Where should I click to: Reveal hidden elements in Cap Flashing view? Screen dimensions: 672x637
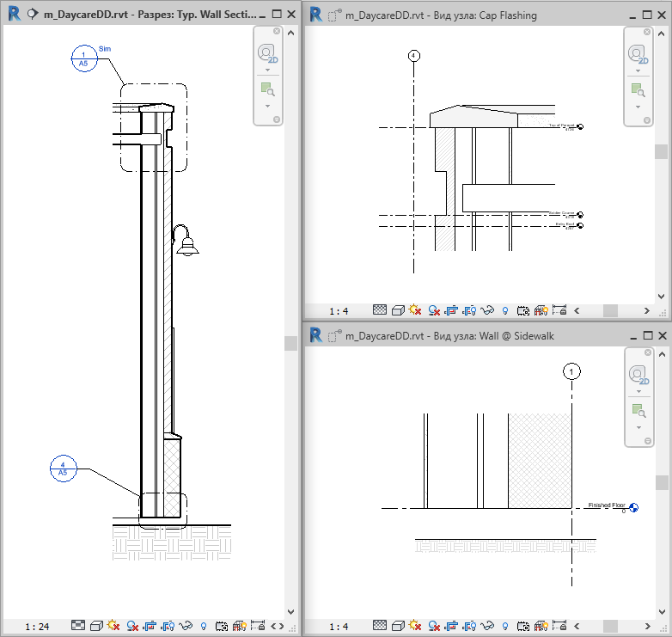[x=505, y=310]
